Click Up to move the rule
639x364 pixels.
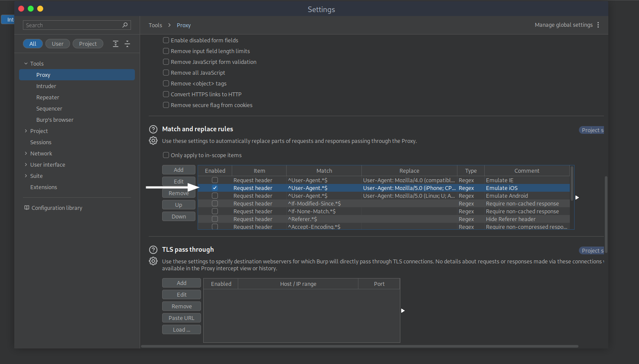[x=179, y=205]
